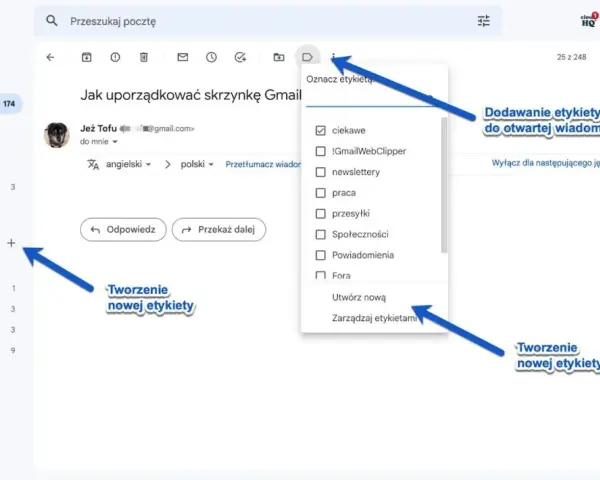Click Wyłącz dla następującego języka link

click(x=546, y=163)
